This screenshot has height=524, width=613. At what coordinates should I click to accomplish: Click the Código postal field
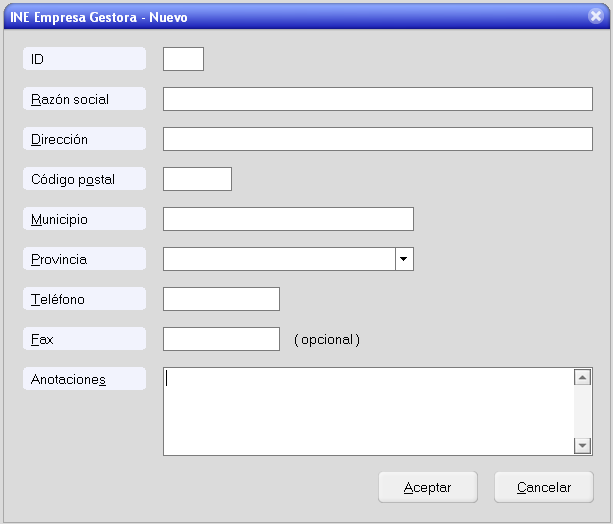pos(197,179)
